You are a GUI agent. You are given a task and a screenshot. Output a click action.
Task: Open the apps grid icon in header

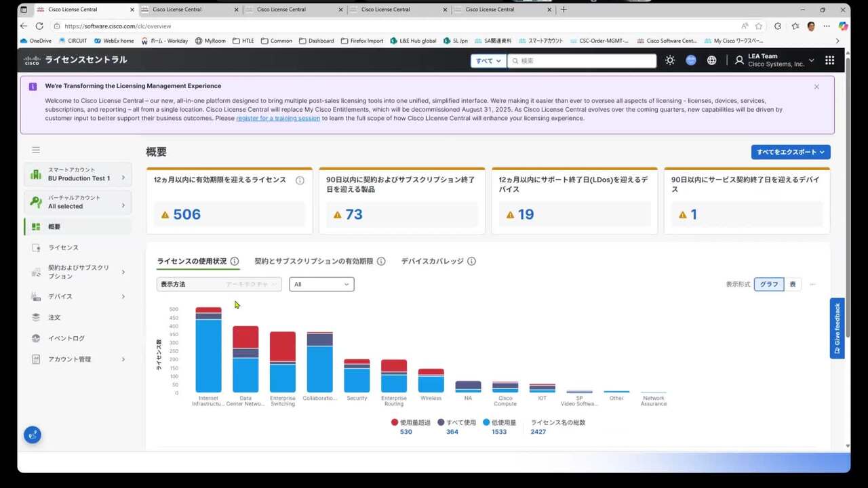tap(829, 60)
